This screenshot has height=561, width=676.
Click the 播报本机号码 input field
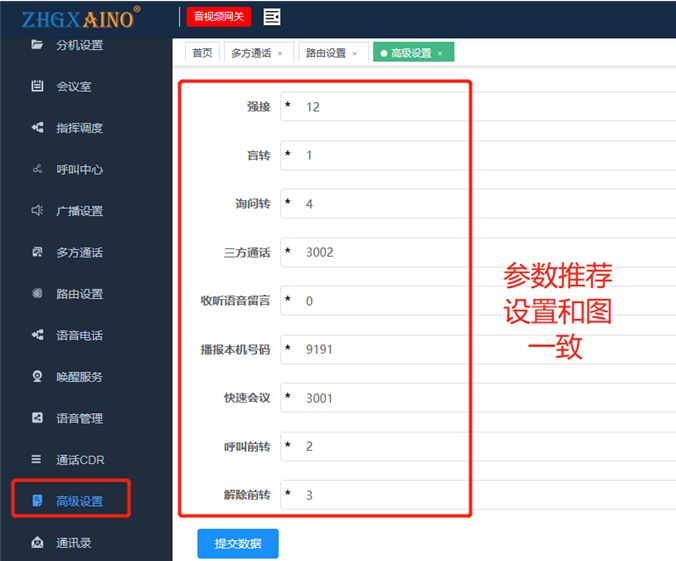[480, 349]
